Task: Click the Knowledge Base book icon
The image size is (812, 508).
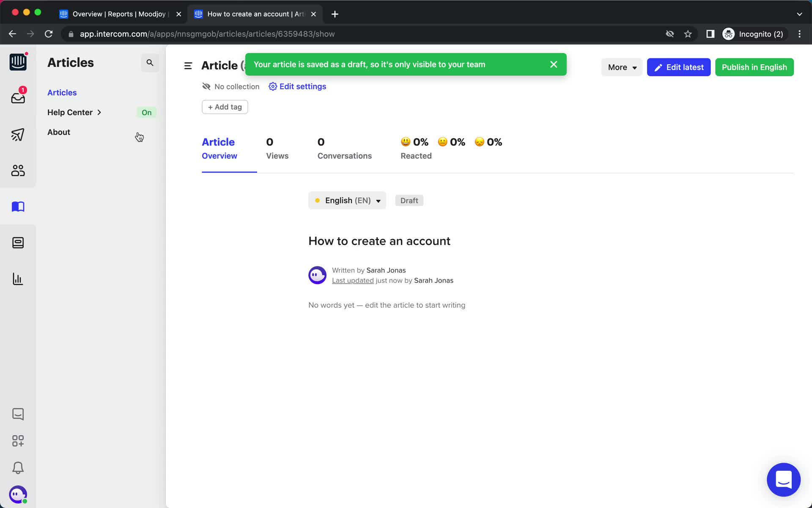Action: tap(18, 206)
